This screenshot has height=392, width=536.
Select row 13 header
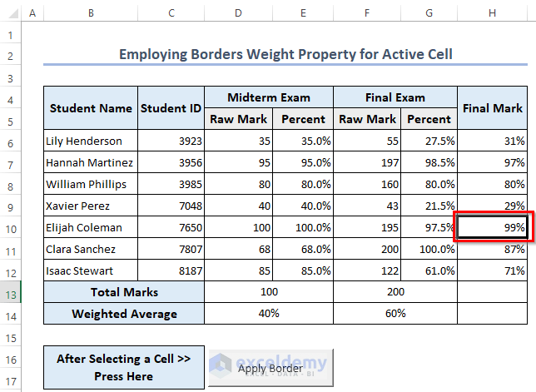coord(10,292)
